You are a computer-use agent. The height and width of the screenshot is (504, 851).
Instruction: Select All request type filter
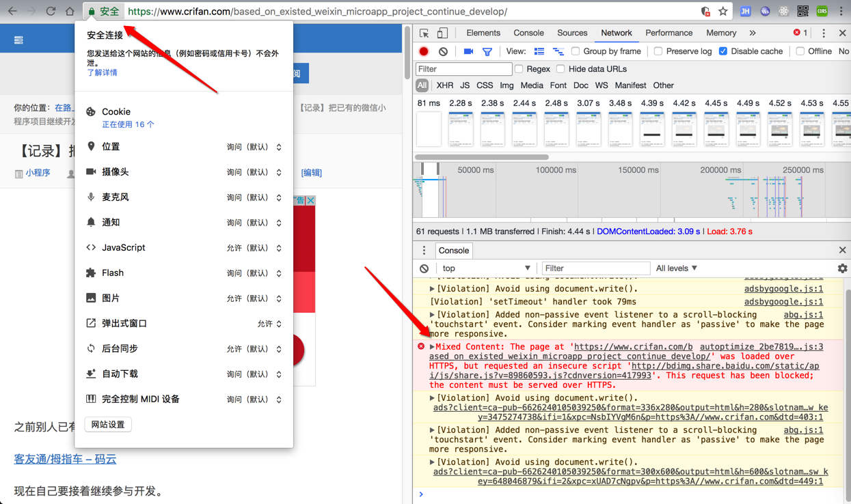coord(422,85)
